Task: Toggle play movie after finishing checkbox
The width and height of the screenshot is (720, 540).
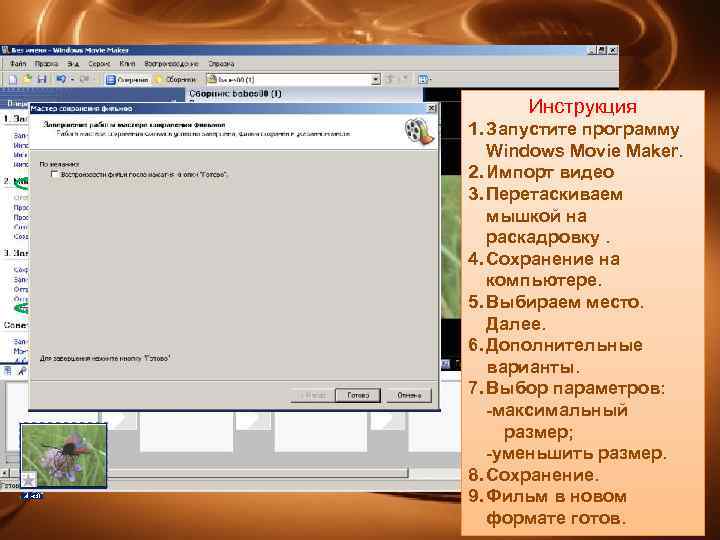Action: point(55,174)
